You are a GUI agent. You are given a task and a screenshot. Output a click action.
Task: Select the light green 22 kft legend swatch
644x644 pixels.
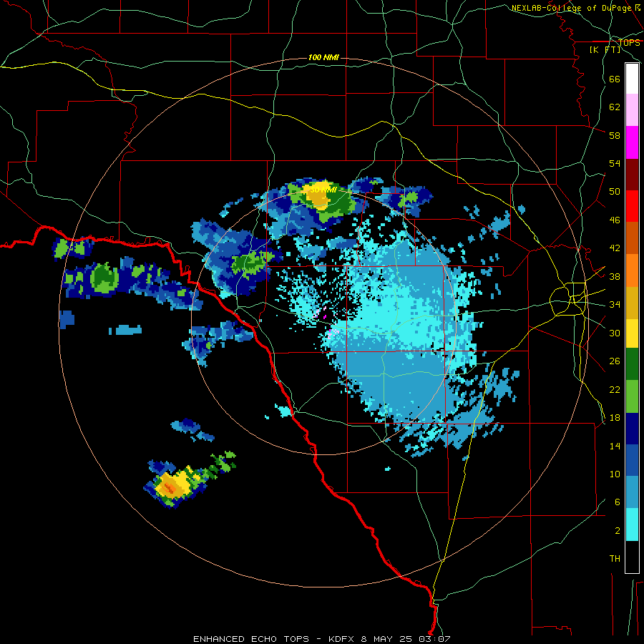(632, 396)
